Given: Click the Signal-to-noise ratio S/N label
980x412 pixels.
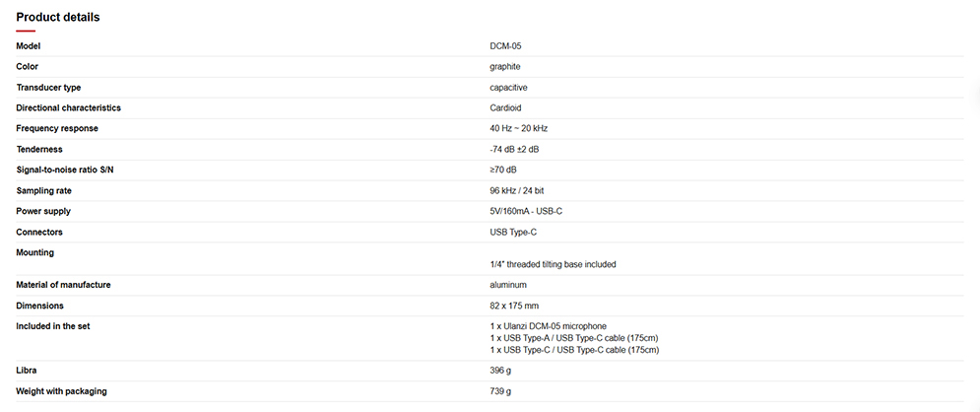Looking at the screenshot, I should coord(65,170).
